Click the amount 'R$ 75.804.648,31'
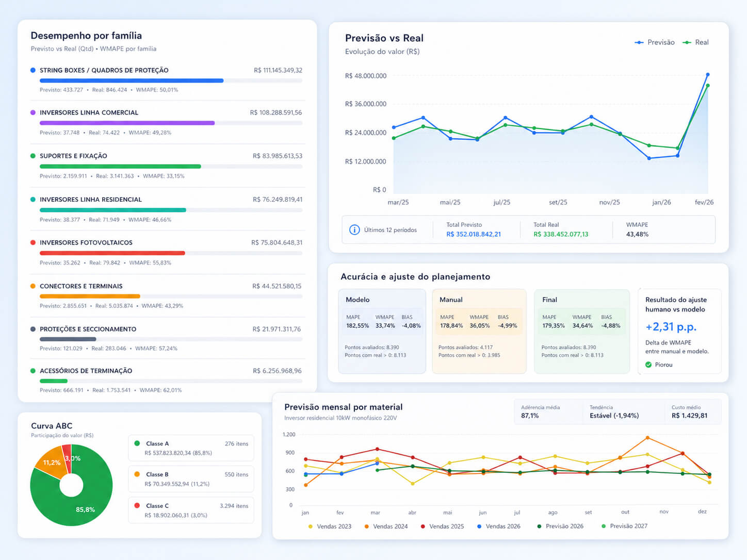Image resolution: width=747 pixels, height=560 pixels. [277, 242]
